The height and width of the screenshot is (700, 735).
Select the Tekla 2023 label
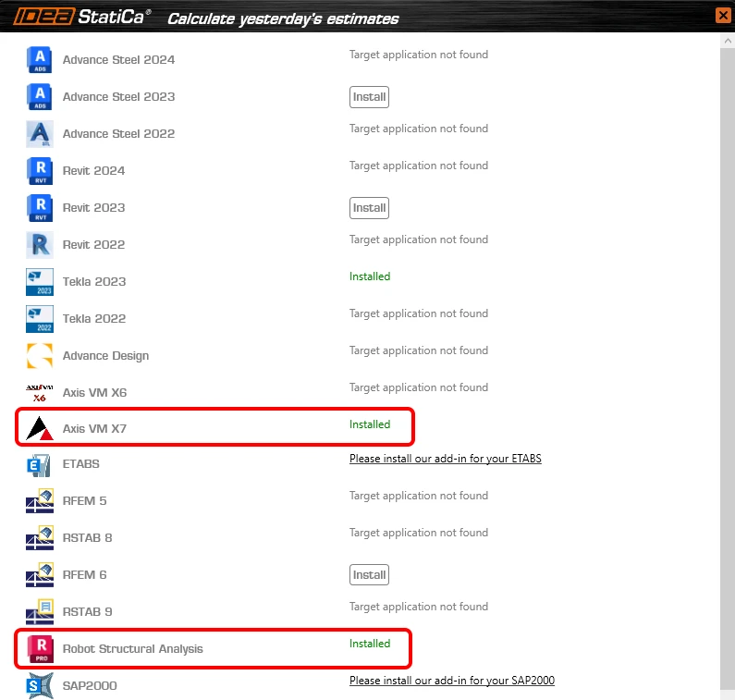point(94,282)
